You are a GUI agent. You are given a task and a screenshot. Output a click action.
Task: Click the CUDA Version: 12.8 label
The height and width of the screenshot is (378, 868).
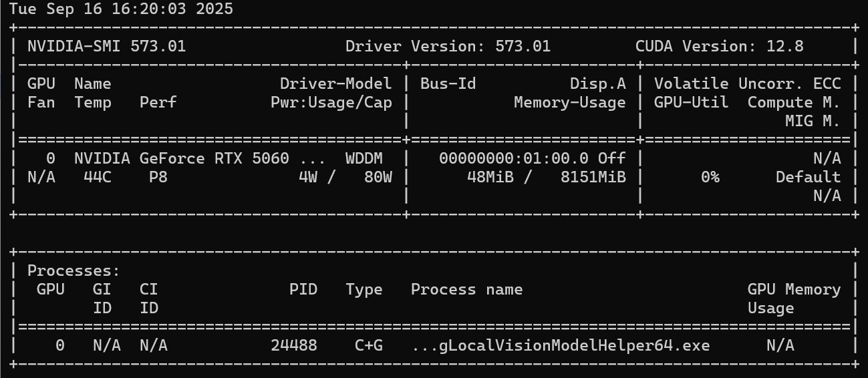coord(720,46)
